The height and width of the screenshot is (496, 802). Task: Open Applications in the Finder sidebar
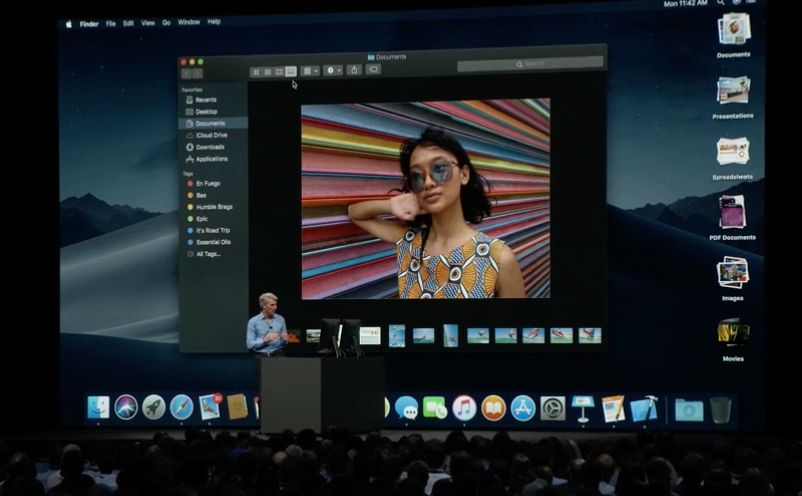tap(213, 159)
